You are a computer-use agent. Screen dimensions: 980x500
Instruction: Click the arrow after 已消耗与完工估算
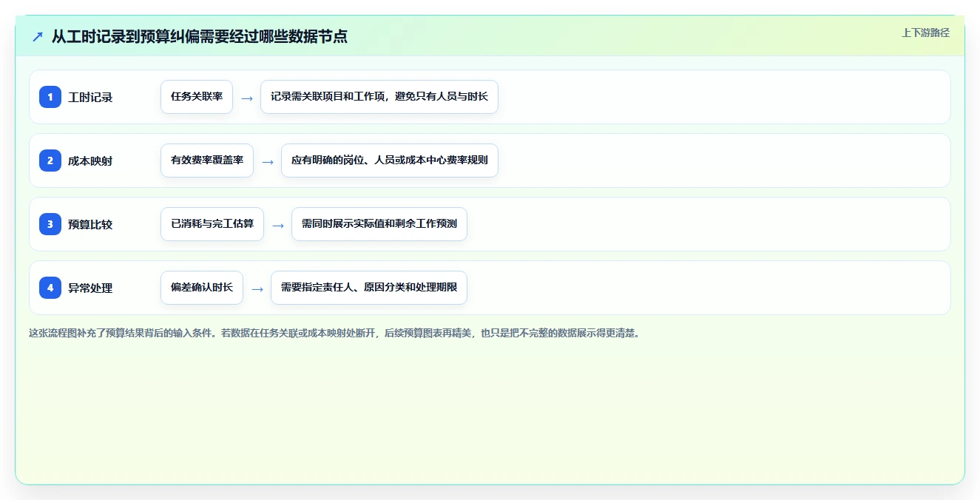click(278, 225)
